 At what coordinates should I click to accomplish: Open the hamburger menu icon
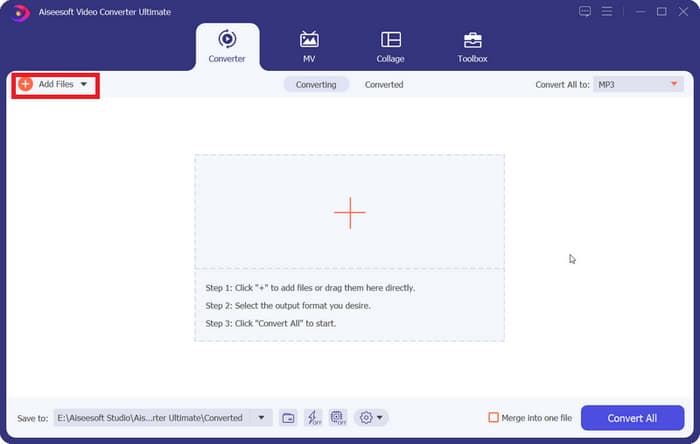point(607,11)
